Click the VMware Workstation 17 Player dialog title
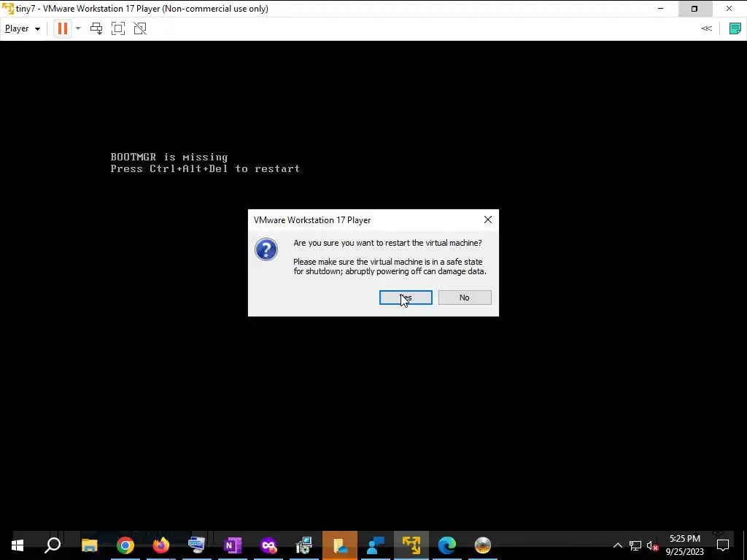Image resolution: width=747 pixels, height=560 pixels. coord(312,220)
